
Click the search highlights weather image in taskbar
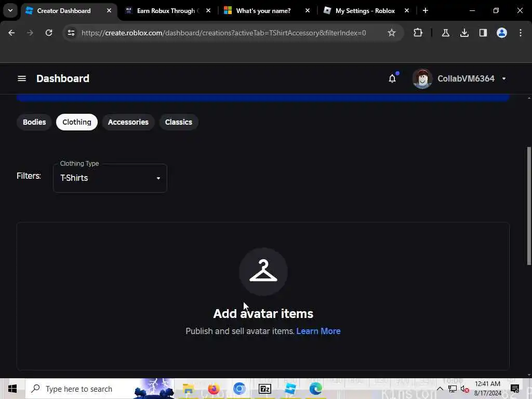[154, 389]
